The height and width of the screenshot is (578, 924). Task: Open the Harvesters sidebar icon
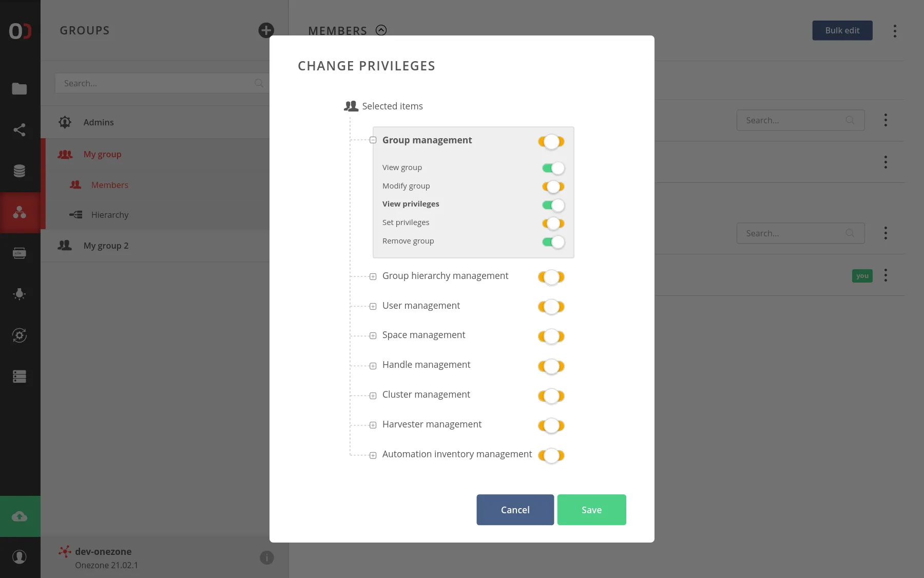20,294
